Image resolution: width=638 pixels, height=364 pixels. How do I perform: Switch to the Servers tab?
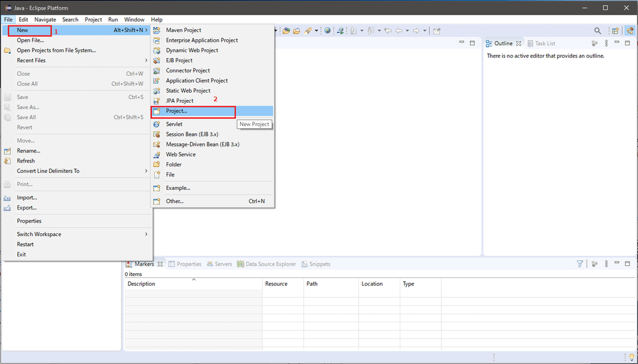pyautogui.click(x=219, y=264)
